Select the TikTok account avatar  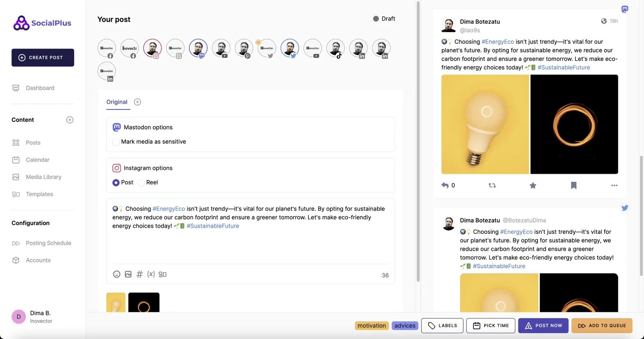pos(335,48)
